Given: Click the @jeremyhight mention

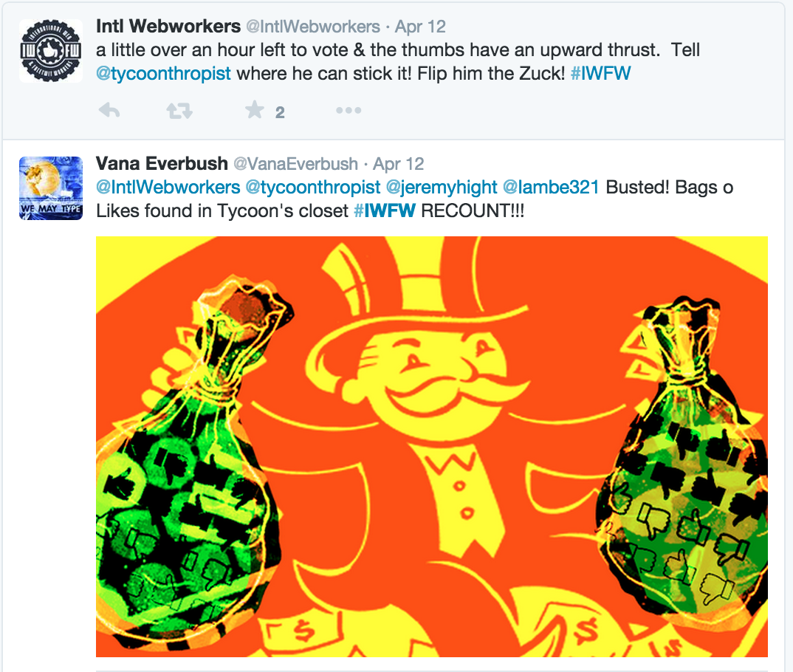Looking at the screenshot, I should tap(442, 188).
